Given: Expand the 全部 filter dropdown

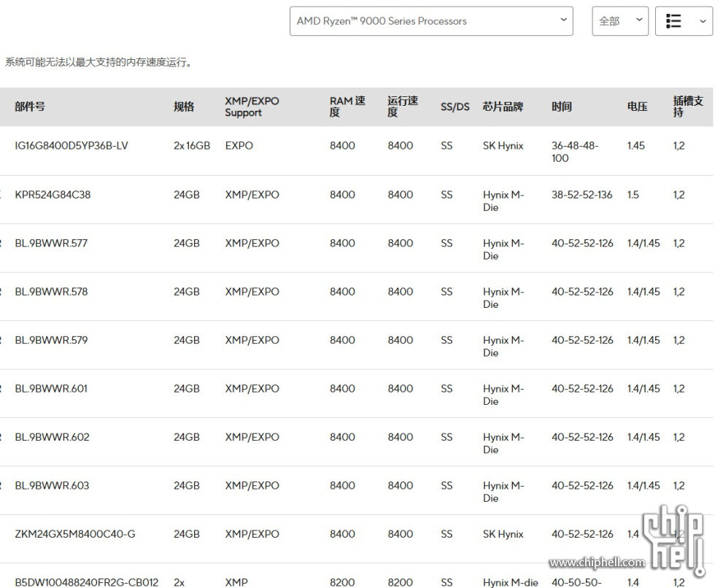Looking at the screenshot, I should click(619, 21).
